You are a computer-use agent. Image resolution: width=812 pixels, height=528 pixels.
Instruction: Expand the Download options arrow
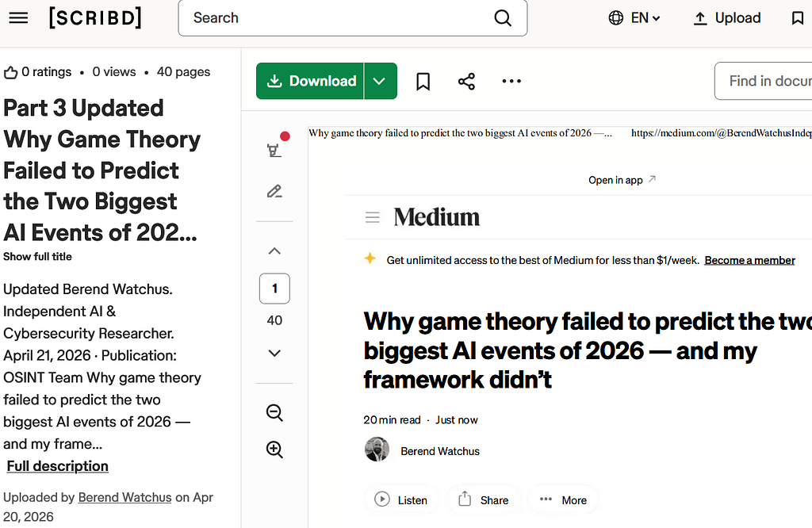[x=380, y=81]
